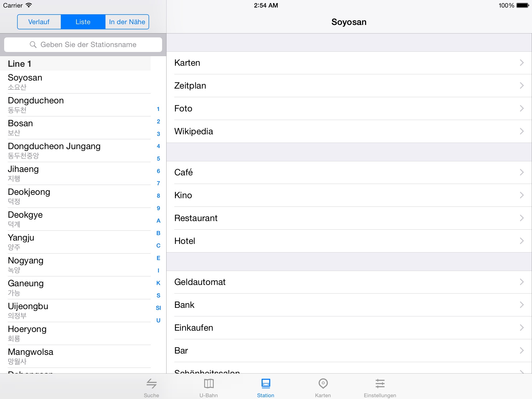
Task: Open the Karten pin tab icon
Action: click(323, 384)
